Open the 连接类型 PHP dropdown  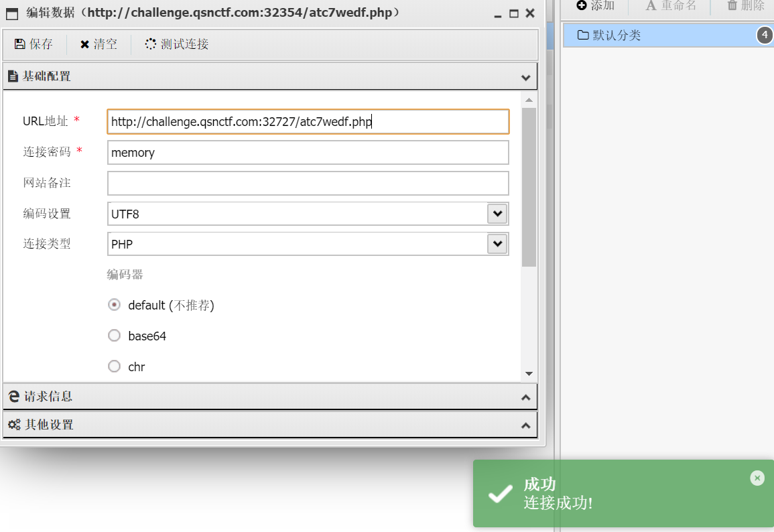click(497, 244)
